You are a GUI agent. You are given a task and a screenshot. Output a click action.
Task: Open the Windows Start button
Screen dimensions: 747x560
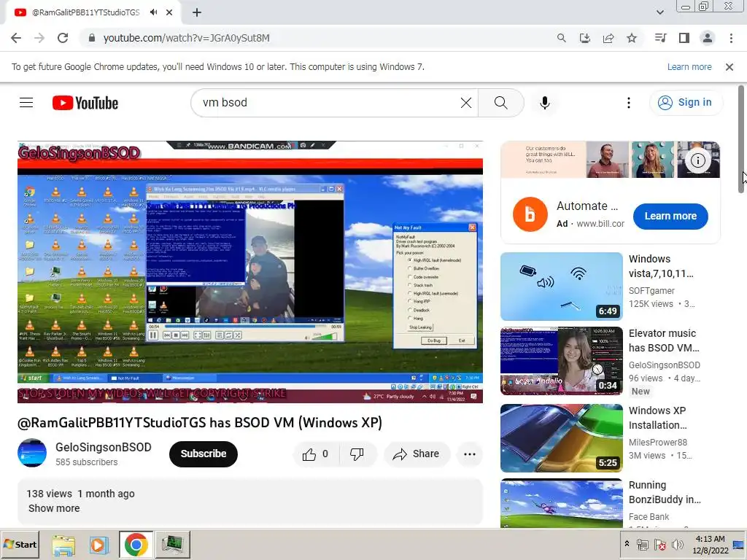[x=20, y=544]
